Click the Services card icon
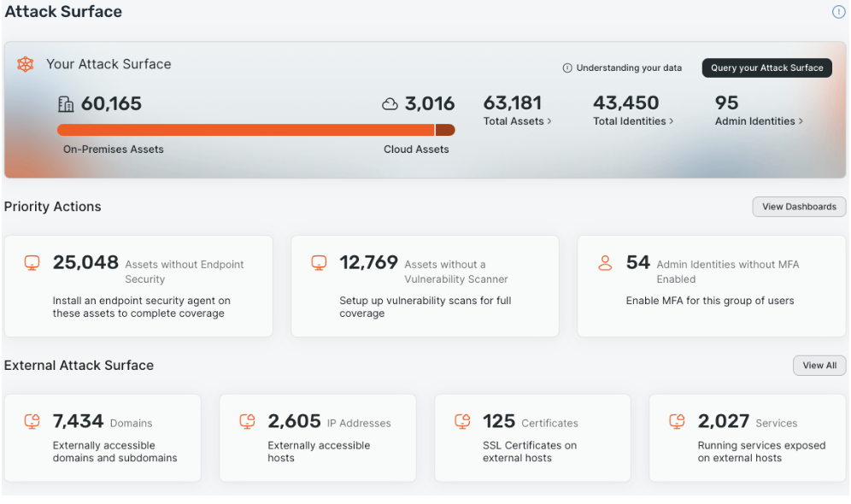This screenshot has height=504, width=851. click(x=678, y=421)
